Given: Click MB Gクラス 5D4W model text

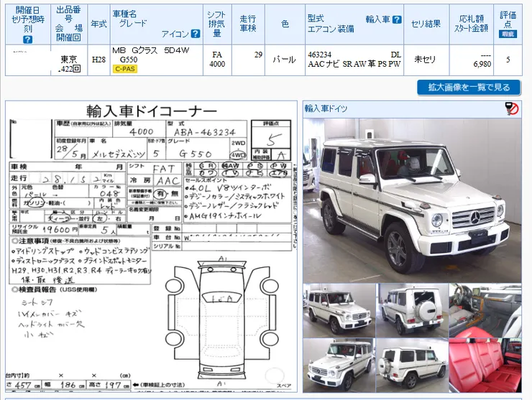Looking at the screenshot, I should (151, 50).
